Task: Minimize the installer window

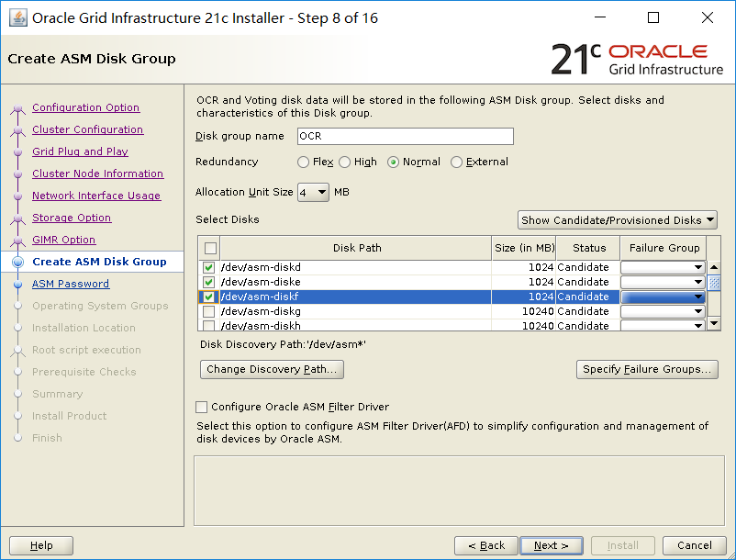Action: tap(600, 17)
